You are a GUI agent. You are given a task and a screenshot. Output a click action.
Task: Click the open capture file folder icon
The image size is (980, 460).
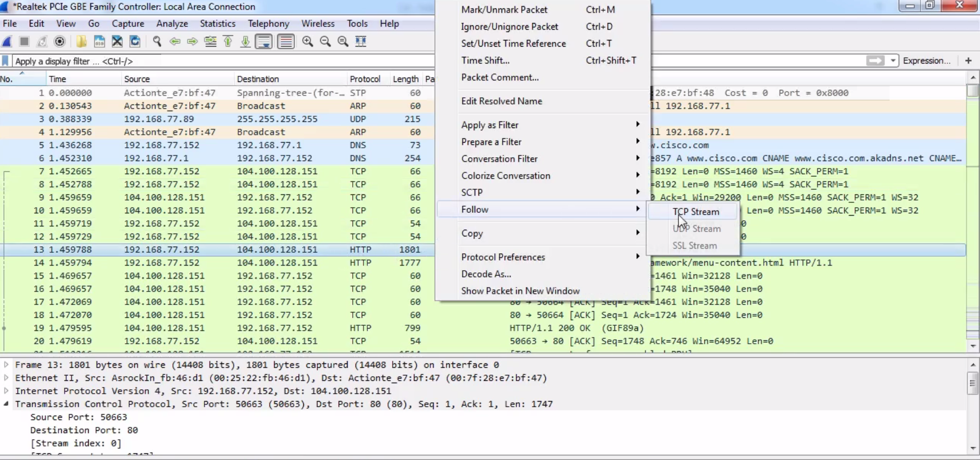81,42
